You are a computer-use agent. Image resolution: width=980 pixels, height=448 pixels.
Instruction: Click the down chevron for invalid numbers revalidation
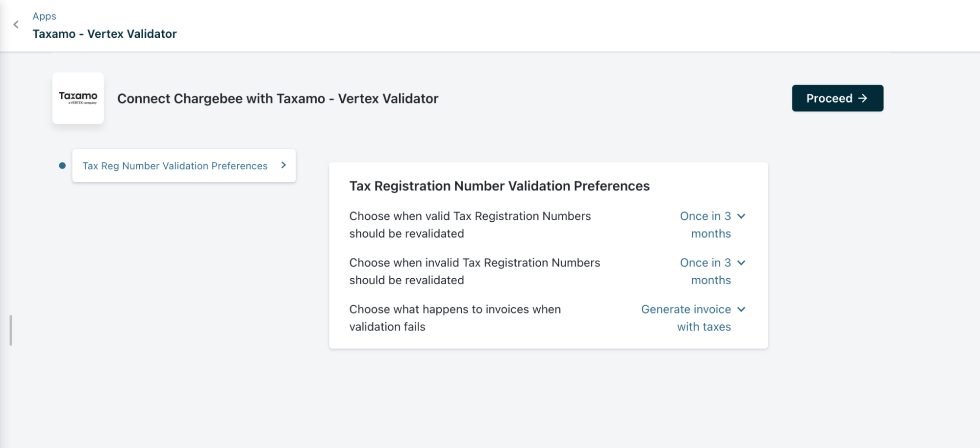tap(741, 263)
